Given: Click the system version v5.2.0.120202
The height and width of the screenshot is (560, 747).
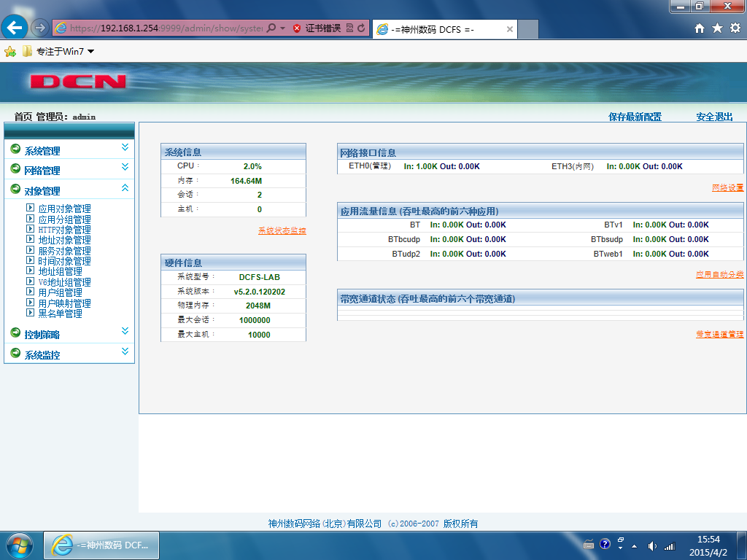Looking at the screenshot, I should pos(259,292).
